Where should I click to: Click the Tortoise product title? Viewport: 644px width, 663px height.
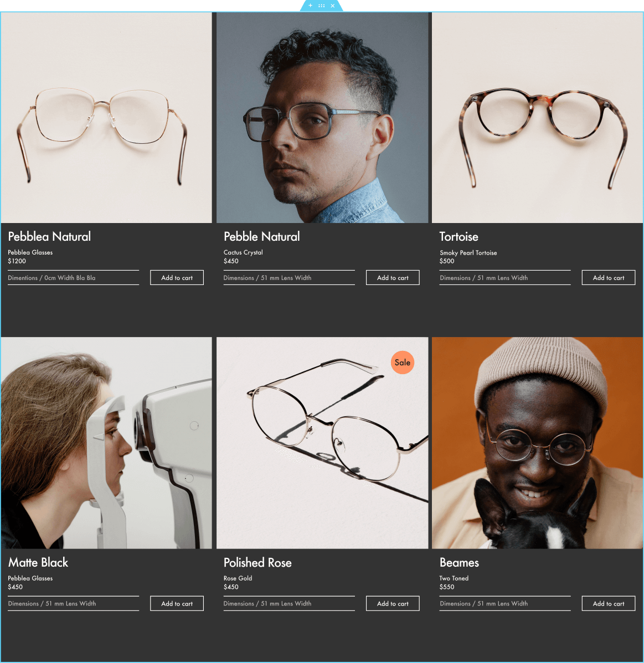pyautogui.click(x=458, y=237)
